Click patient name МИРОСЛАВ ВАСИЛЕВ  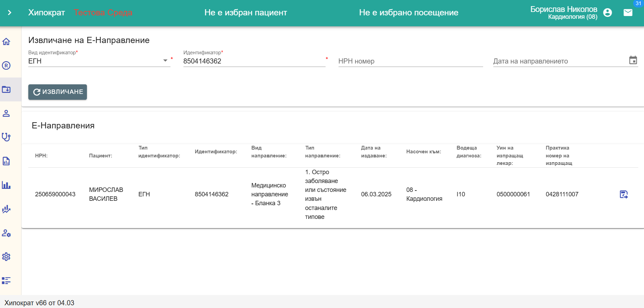point(106,194)
